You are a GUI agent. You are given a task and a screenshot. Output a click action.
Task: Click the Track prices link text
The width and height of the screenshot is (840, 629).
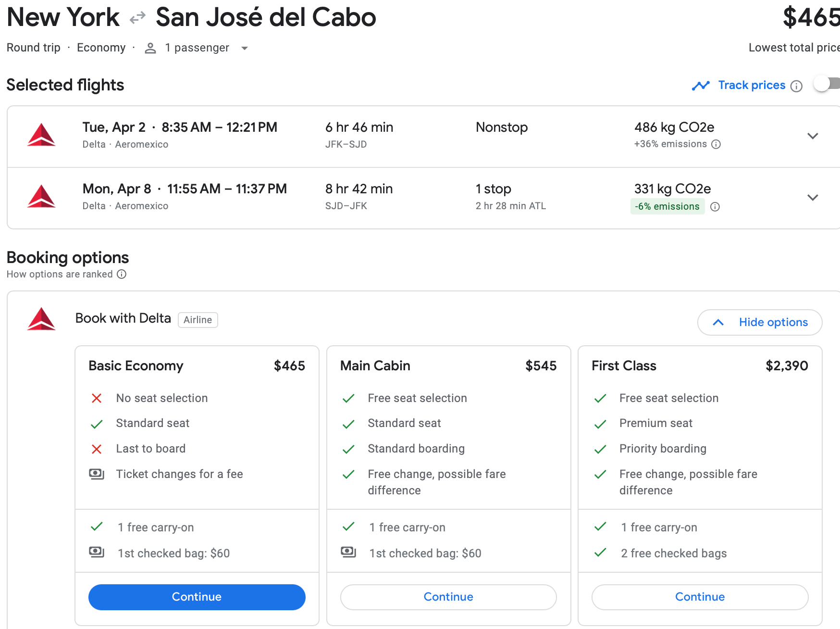[752, 85]
